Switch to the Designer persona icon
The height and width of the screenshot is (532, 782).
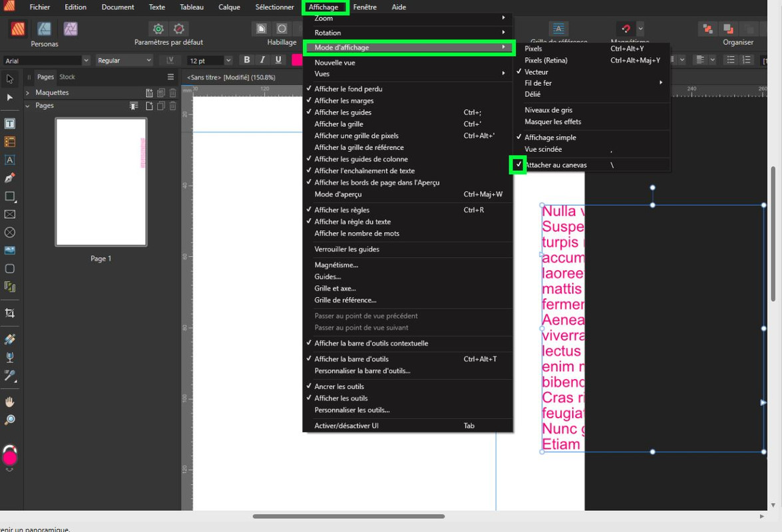45,29
